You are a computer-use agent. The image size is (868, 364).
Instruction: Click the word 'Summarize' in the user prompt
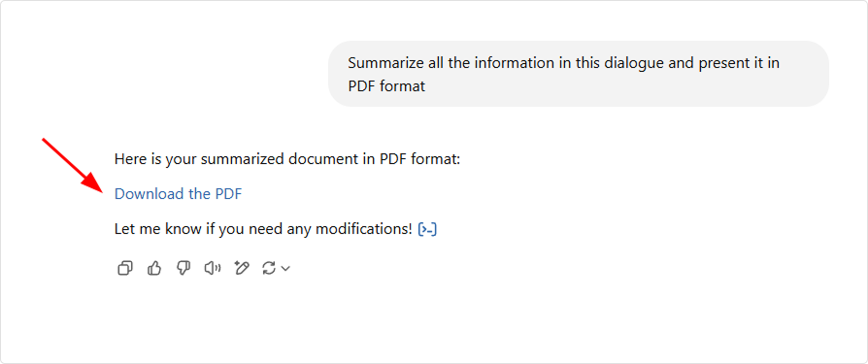[386, 63]
